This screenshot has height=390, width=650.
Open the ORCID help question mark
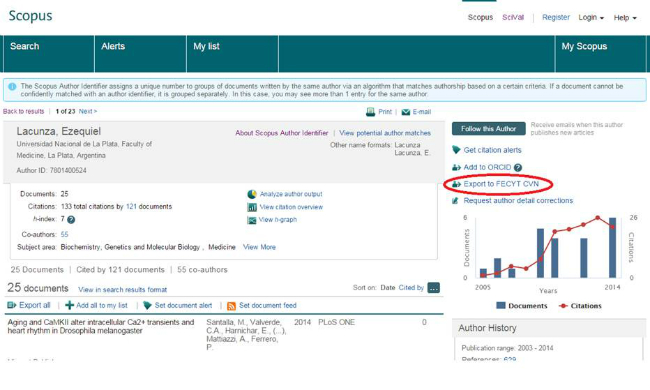pyautogui.click(x=518, y=167)
